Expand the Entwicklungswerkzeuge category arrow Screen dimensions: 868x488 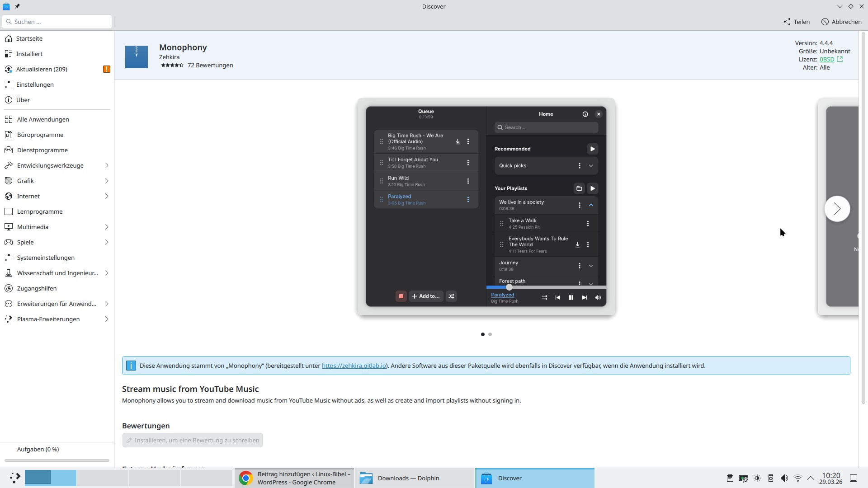pos(107,165)
